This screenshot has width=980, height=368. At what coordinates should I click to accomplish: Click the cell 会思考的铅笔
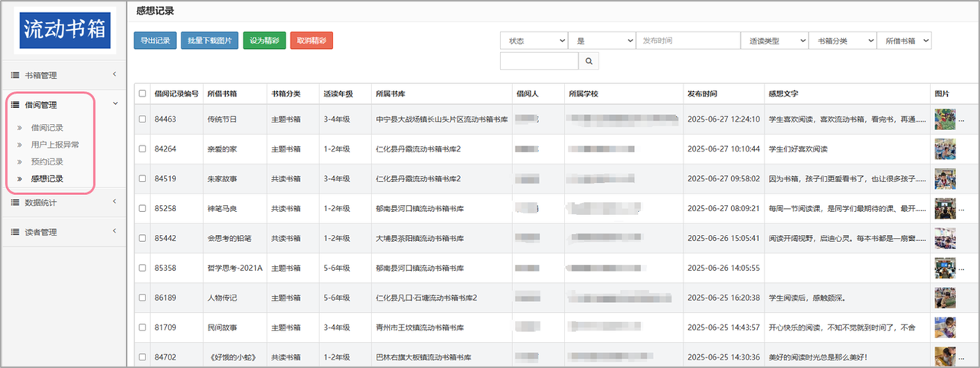[x=230, y=238]
